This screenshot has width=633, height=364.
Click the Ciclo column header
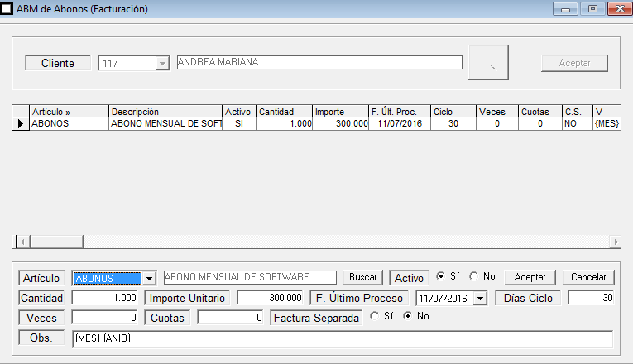(453, 112)
